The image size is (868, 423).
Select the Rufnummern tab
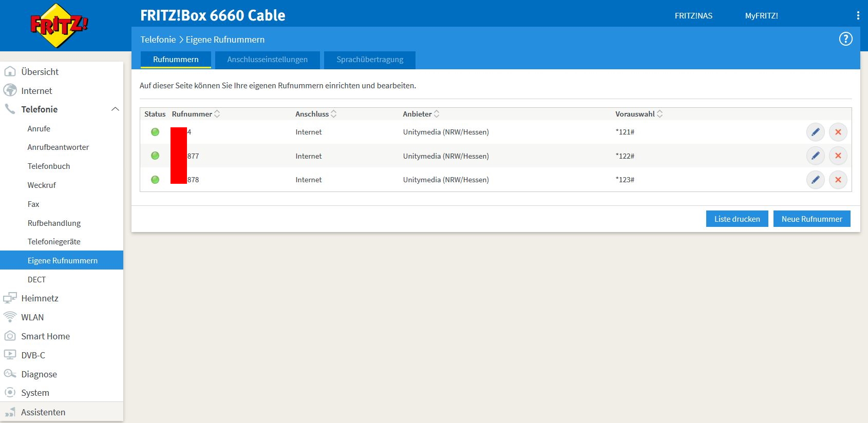(x=176, y=60)
